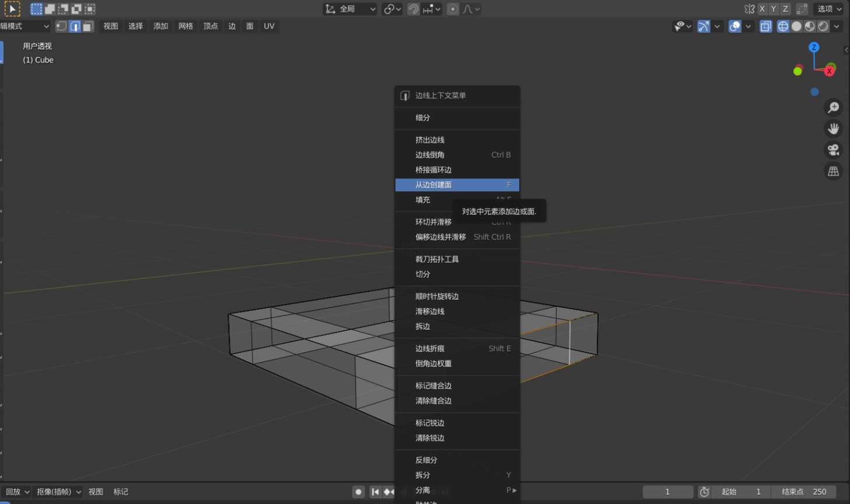Open the 顶点 menu
850x504 pixels.
point(211,26)
